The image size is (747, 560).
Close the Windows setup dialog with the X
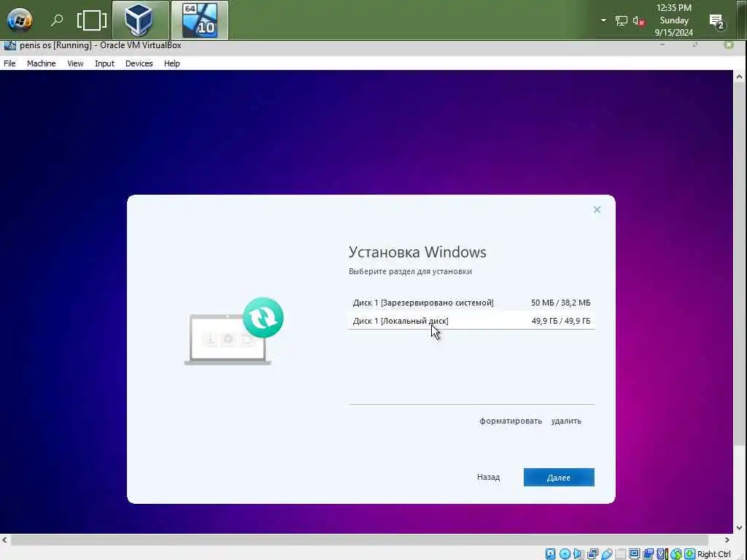(597, 209)
